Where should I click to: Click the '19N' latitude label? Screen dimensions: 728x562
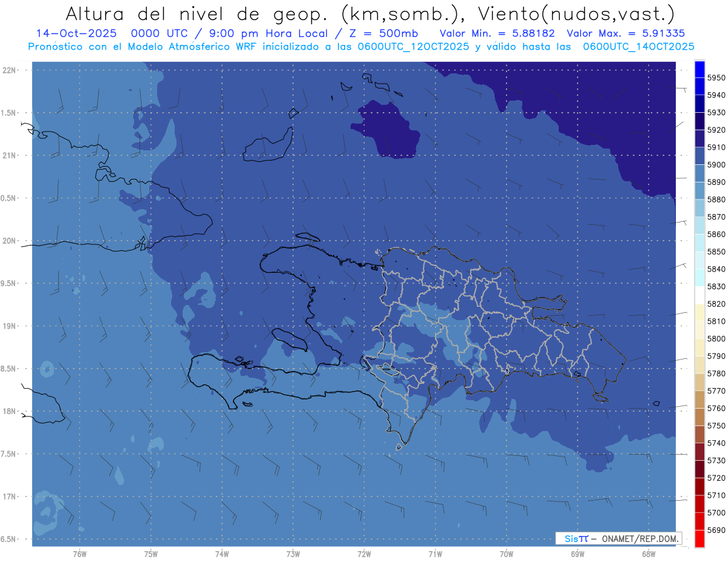9,326
